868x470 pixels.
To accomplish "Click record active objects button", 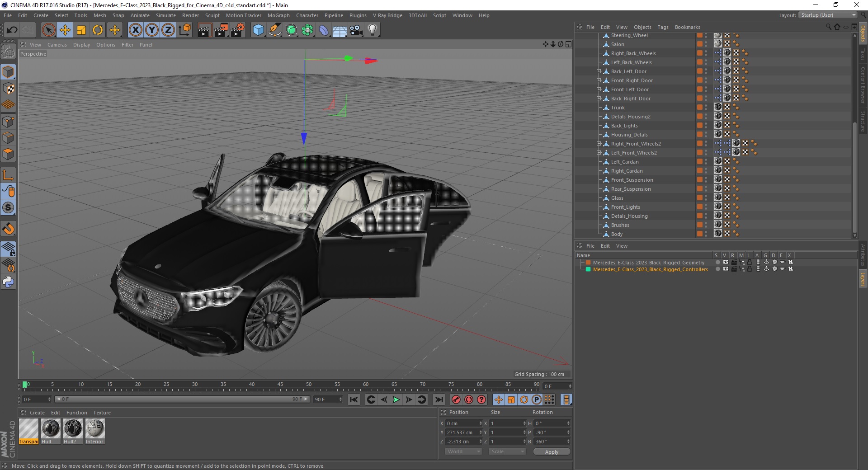I will pos(456,399).
